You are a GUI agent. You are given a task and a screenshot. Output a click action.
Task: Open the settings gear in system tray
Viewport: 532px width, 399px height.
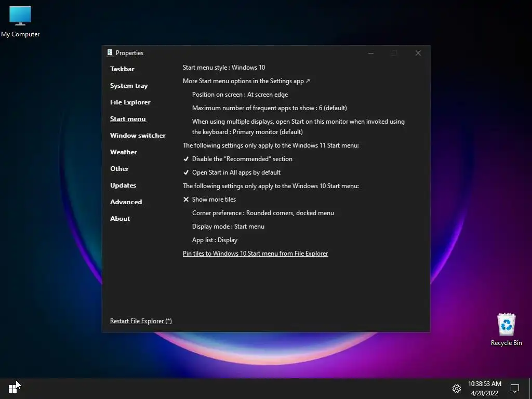click(x=456, y=389)
